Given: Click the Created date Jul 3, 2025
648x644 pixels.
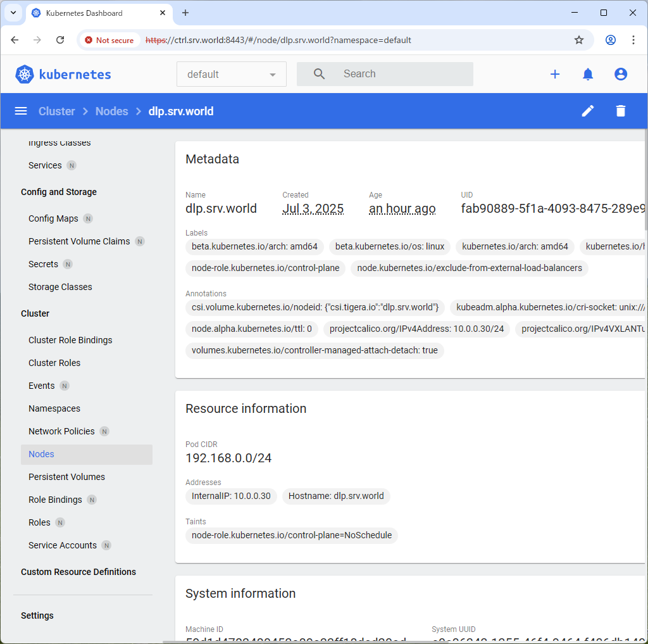Looking at the screenshot, I should pyautogui.click(x=313, y=208).
